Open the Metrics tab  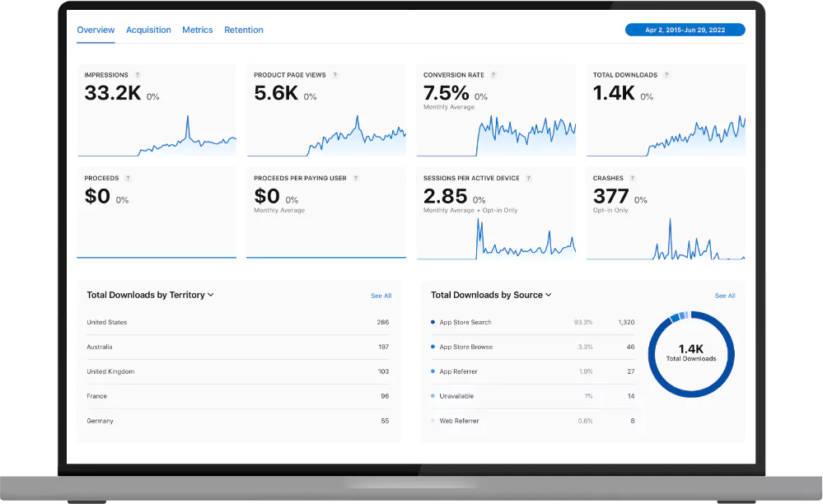[197, 30]
